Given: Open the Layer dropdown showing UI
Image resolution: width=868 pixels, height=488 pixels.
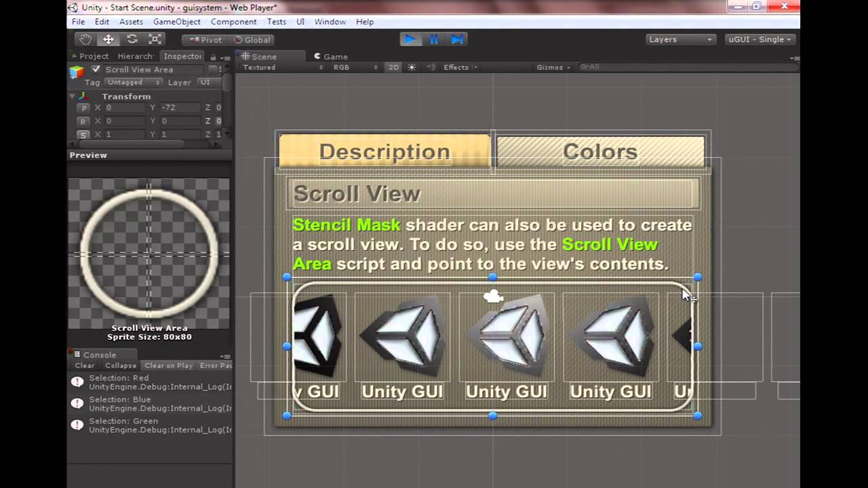Looking at the screenshot, I should 208,82.
